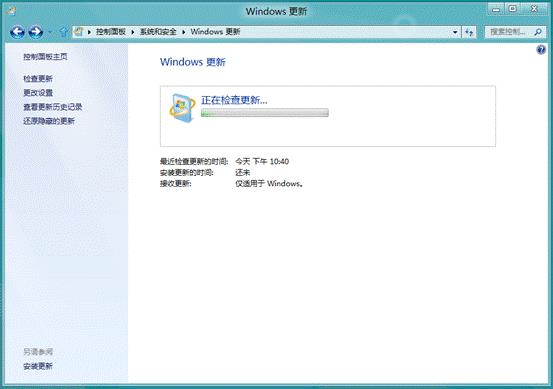This screenshot has height=389, width=553.
Task: Expand arrow after 系统和安全 breadcrumb
Action: pyautogui.click(x=183, y=32)
